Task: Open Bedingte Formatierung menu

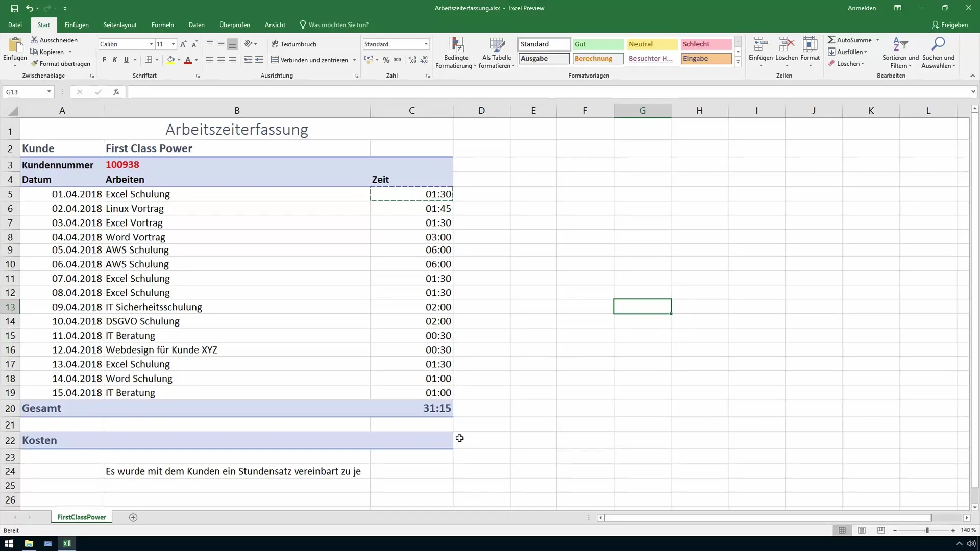Action: pyautogui.click(x=456, y=53)
